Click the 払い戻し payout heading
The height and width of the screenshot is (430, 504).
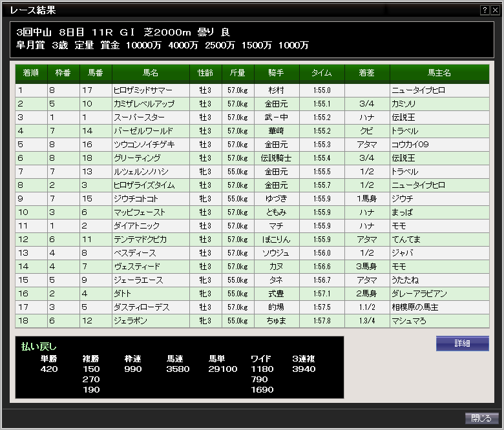point(39,347)
